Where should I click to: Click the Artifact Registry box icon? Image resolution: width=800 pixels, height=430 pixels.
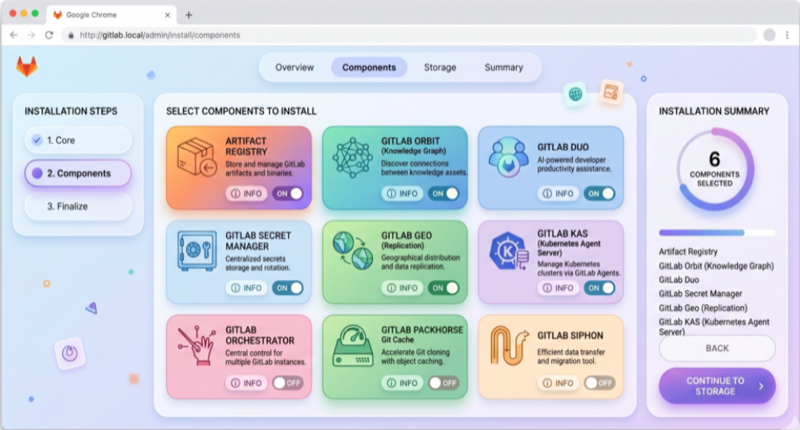pos(197,157)
